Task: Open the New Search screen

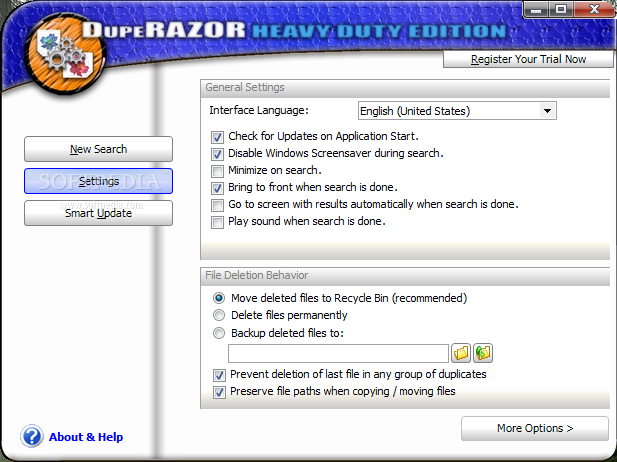Action: pyautogui.click(x=98, y=149)
